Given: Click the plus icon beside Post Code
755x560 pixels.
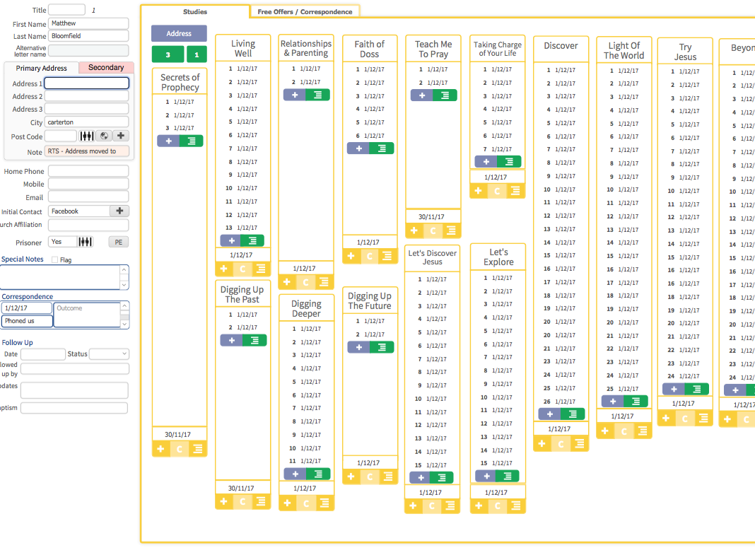Looking at the screenshot, I should (121, 136).
